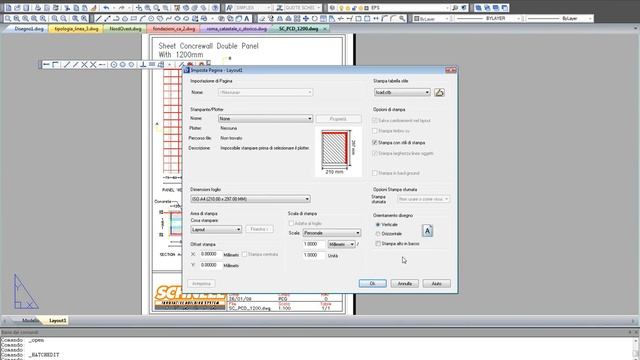The width and height of the screenshot is (640, 360).
Task: Open the Cosa stampare Layout dropdown
Action: pos(216,229)
